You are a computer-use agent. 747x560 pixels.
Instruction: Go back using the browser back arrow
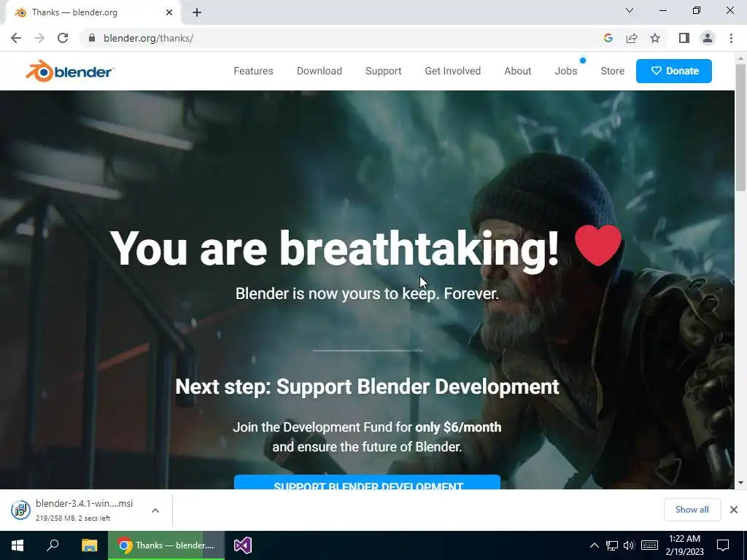point(16,38)
